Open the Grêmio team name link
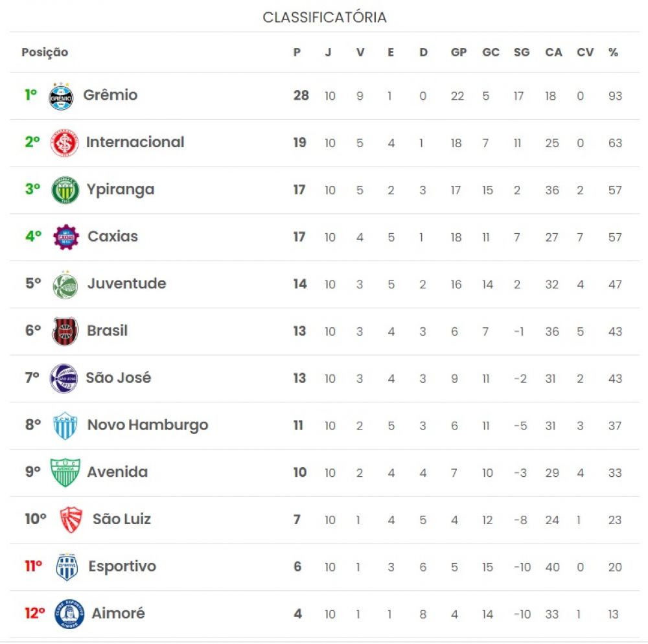Screen dimensions: 648x644 110,95
